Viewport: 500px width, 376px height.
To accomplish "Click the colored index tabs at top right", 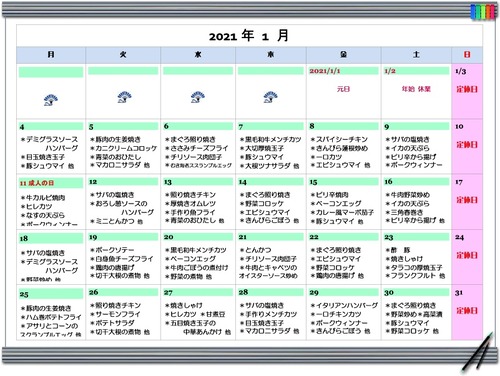I will 482,12.
